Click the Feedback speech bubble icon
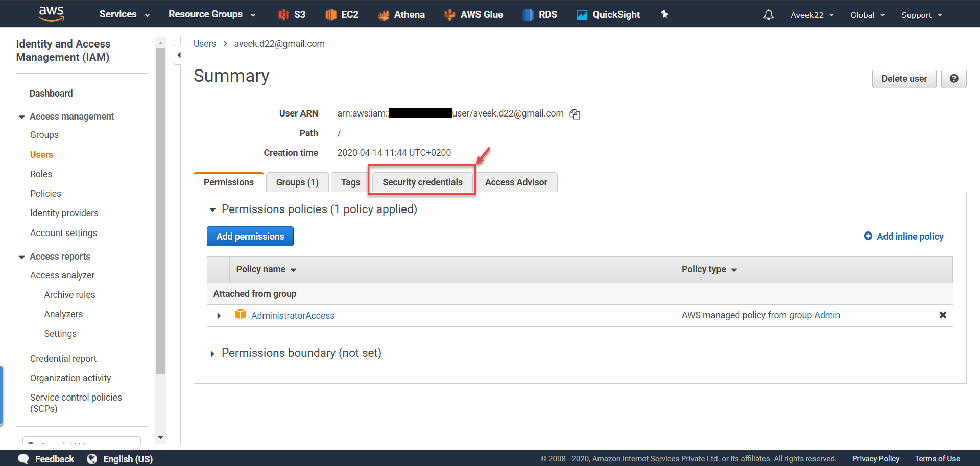Viewport: 980px width, 466px height. click(23, 459)
